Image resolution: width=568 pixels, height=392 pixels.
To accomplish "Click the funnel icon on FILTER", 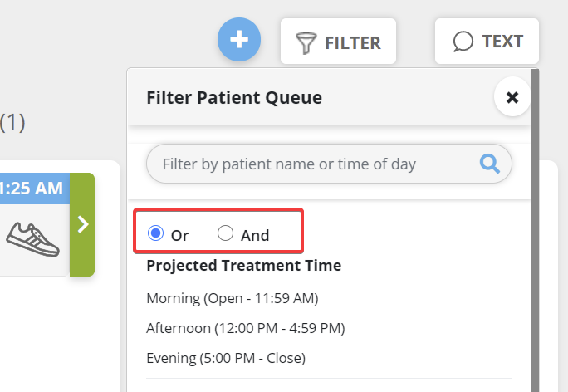I will [306, 43].
